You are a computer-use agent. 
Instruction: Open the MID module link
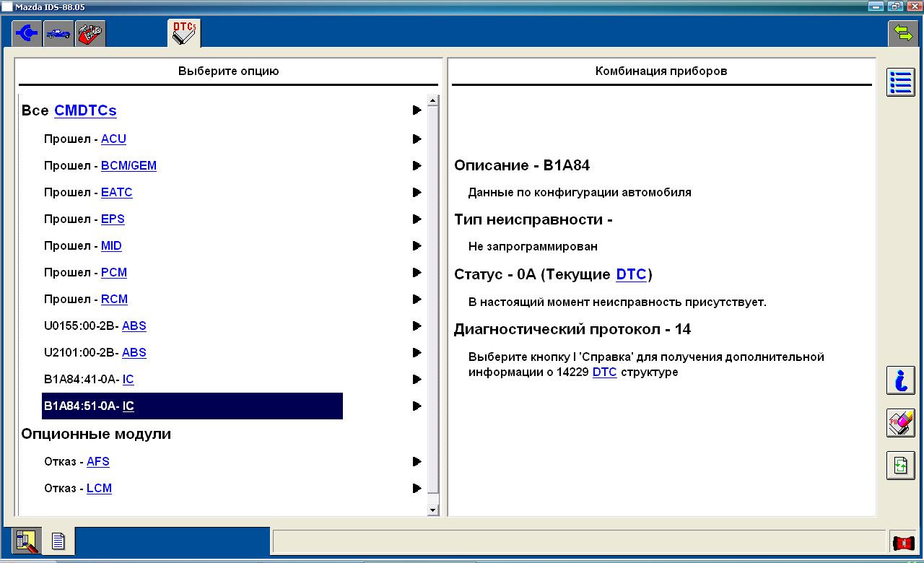tap(111, 245)
